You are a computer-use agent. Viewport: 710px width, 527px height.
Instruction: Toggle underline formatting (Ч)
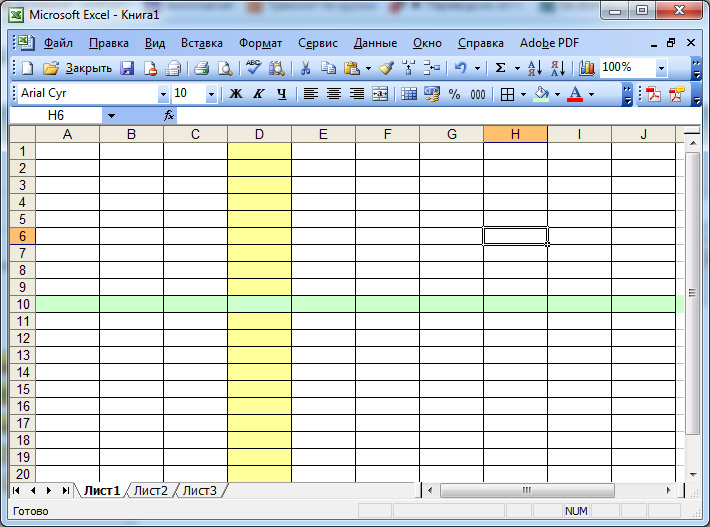click(281, 94)
